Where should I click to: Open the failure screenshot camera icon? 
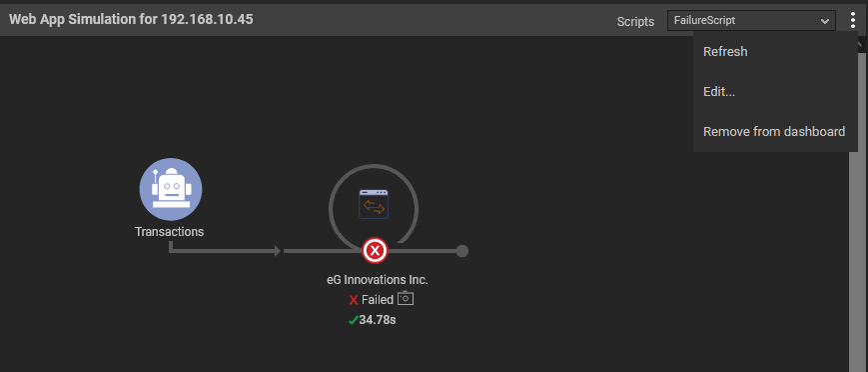click(x=406, y=298)
